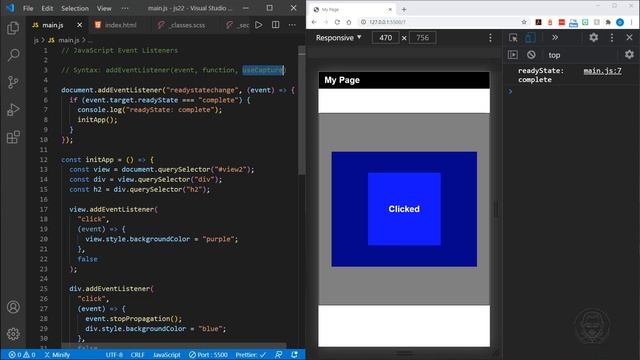Open a new browser tab
The height and width of the screenshot is (360, 640).
pos(404,9)
